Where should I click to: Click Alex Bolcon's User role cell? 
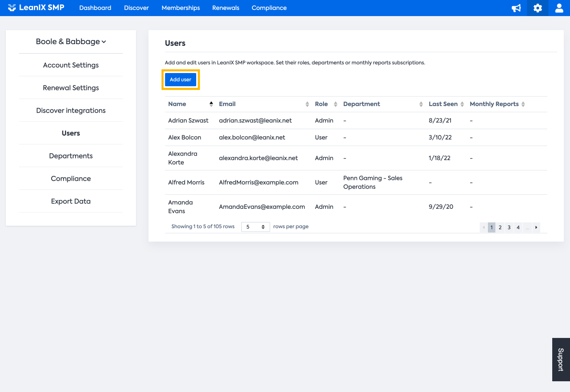point(321,137)
